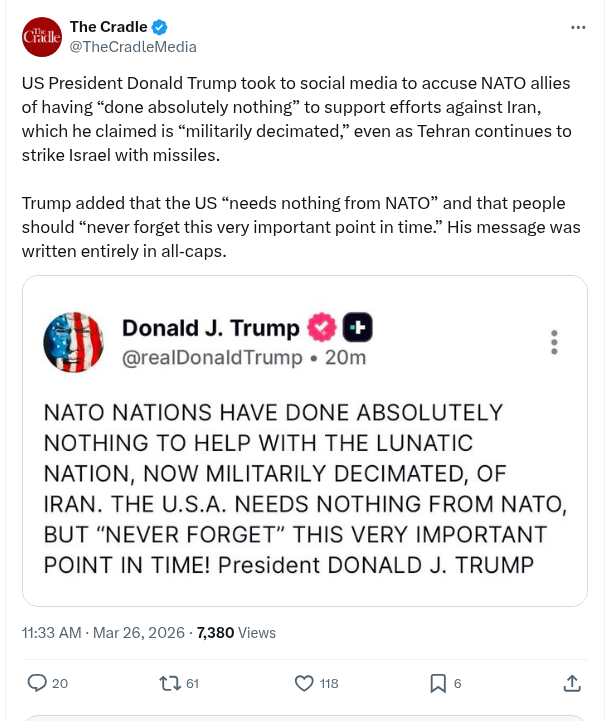
Task: Click the 118 likes count
Action: [329, 683]
